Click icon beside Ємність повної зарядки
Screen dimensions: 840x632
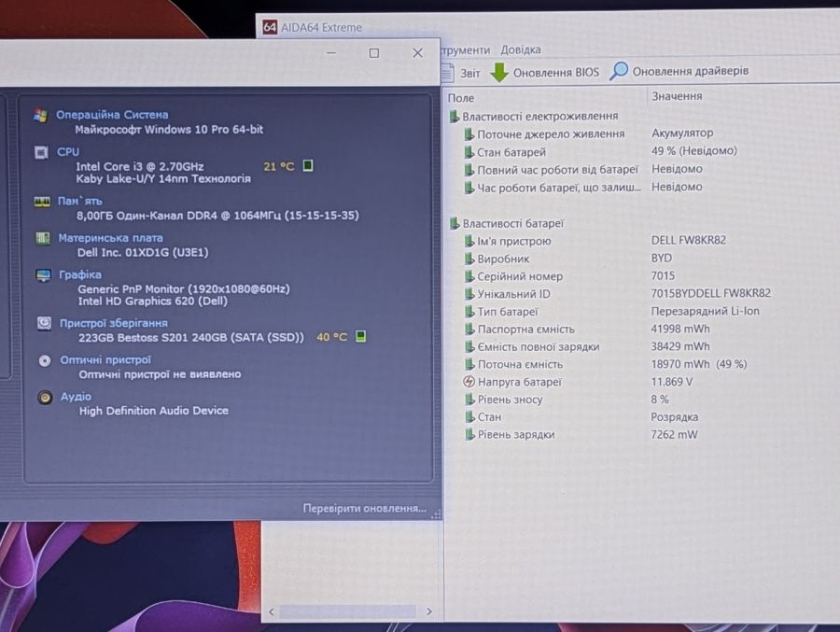coord(469,347)
